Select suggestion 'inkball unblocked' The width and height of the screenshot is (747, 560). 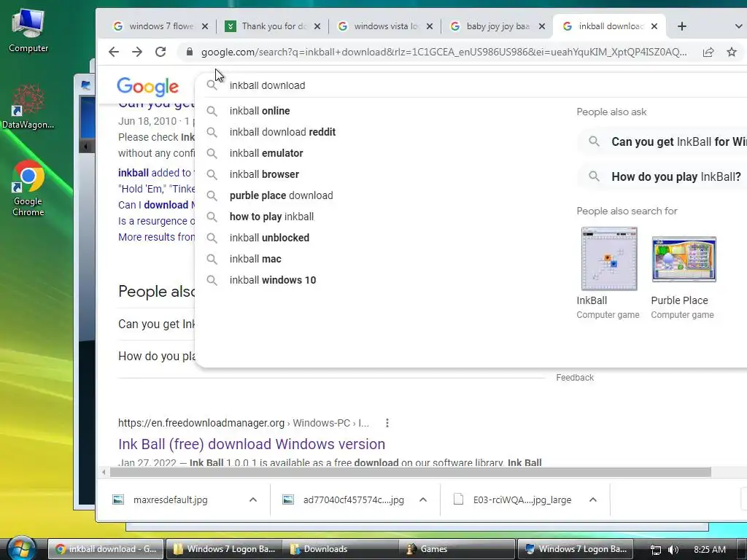pos(269,238)
